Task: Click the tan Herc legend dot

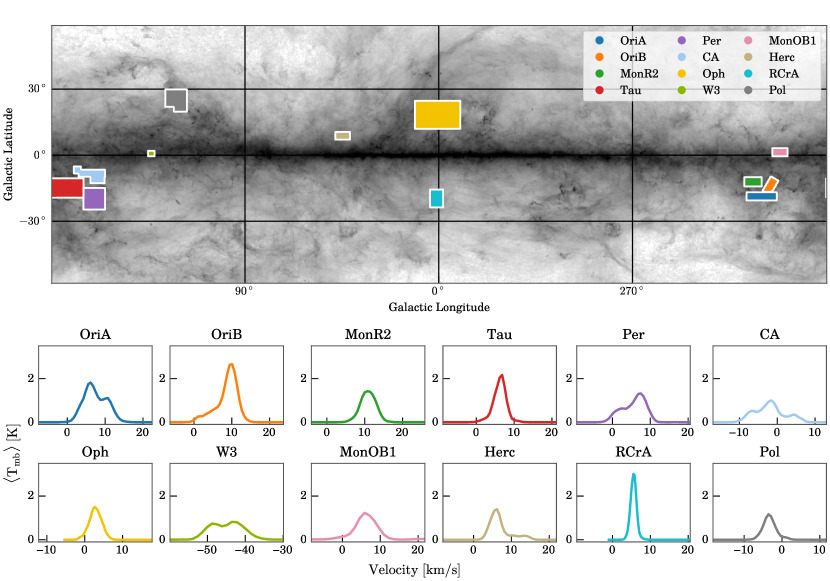Action: [748, 57]
